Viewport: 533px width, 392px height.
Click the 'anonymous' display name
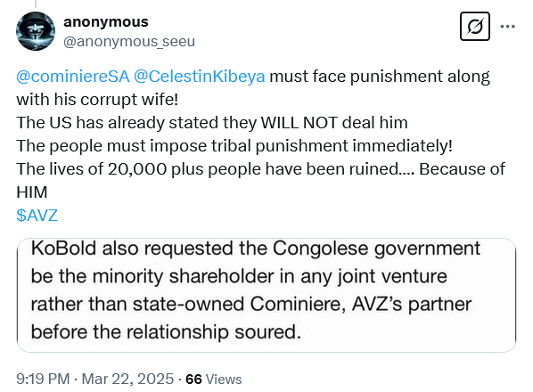pyautogui.click(x=106, y=21)
